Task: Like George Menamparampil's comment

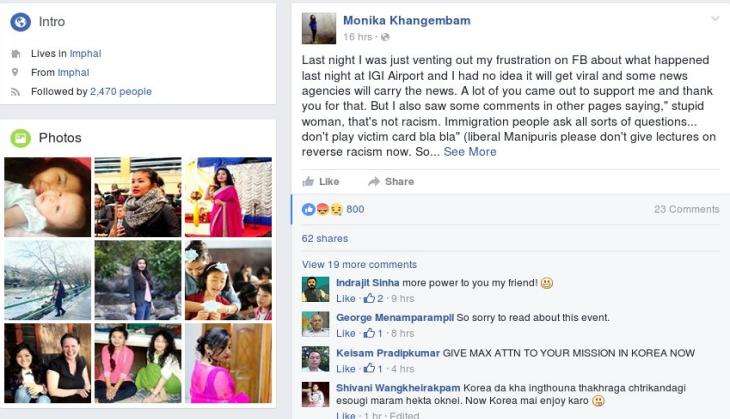Action: click(345, 333)
